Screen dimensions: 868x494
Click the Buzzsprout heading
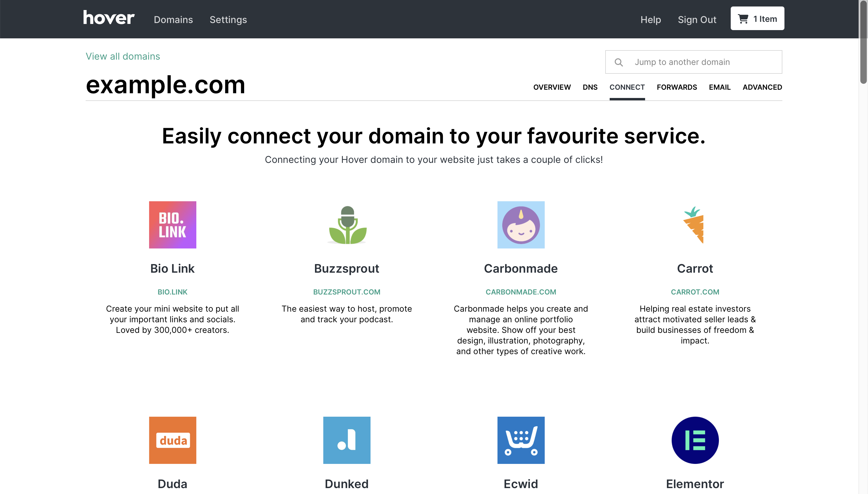[346, 268]
